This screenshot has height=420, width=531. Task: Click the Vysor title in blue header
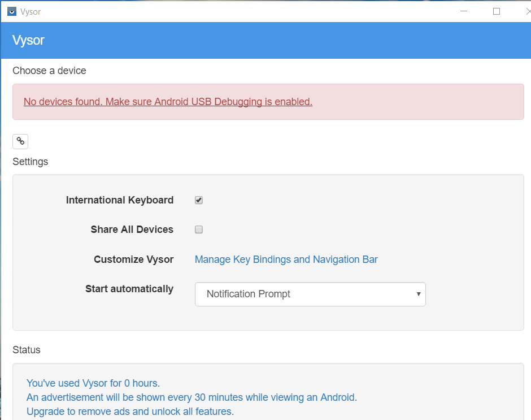pyautogui.click(x=28, y=40)
